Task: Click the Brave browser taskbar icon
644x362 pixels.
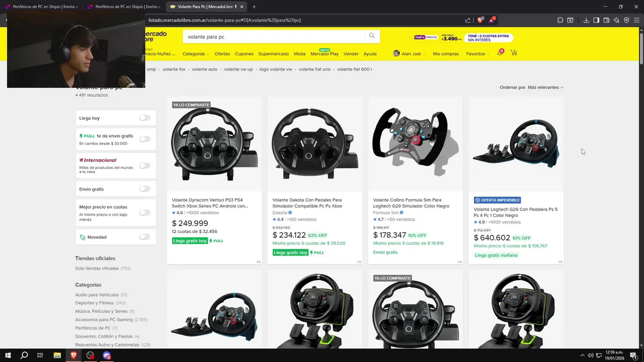Action: tap(73, 355)
